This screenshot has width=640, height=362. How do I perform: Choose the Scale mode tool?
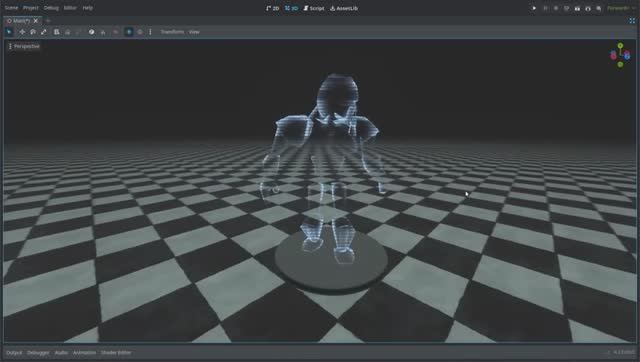(44, 32)
